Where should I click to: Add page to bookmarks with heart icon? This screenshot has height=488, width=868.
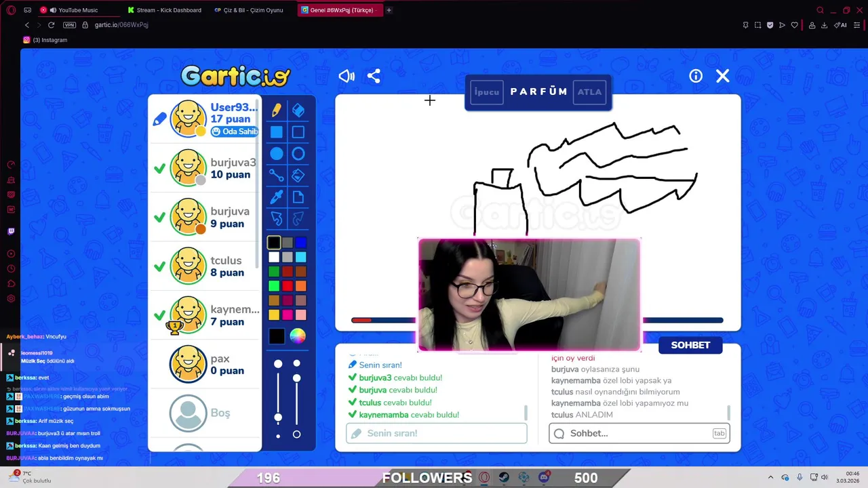click(794, 25)
